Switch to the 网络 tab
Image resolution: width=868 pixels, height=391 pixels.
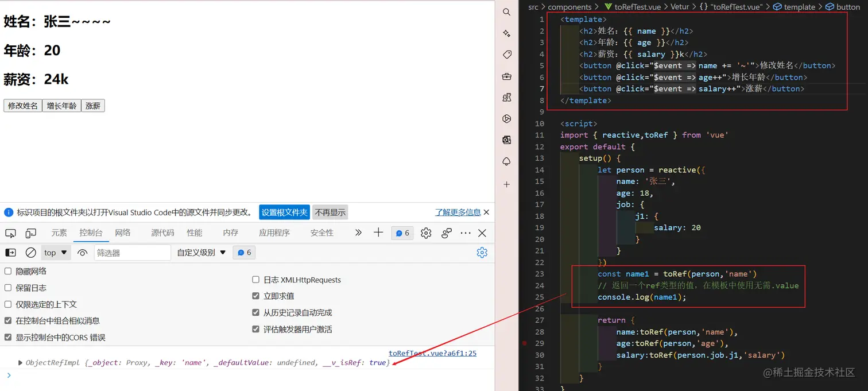pos(123,233)
